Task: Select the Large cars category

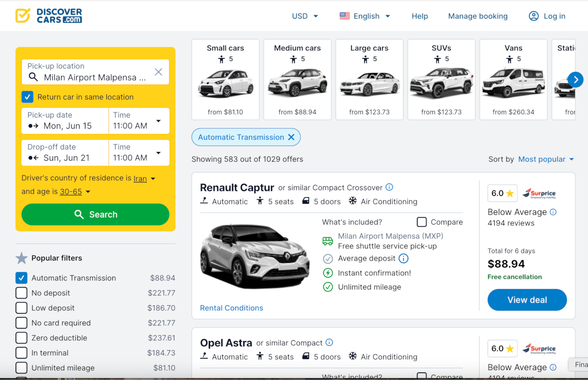Action: pos(369,79)
